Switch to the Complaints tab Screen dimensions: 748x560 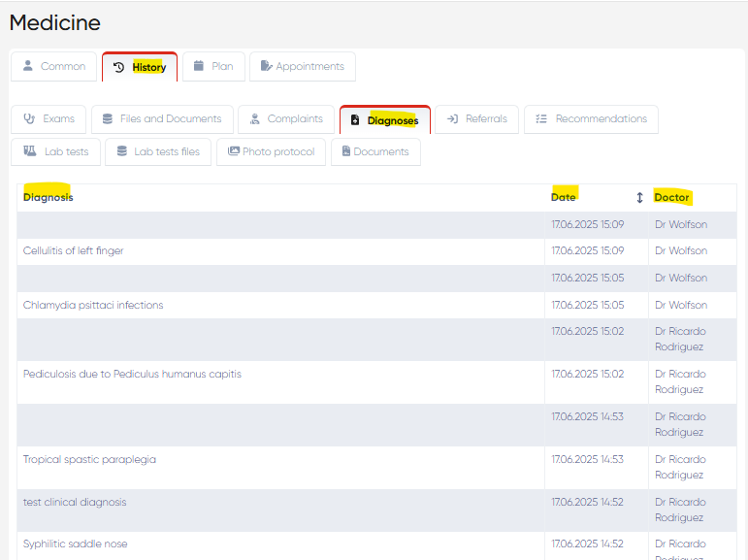[285, 119]
